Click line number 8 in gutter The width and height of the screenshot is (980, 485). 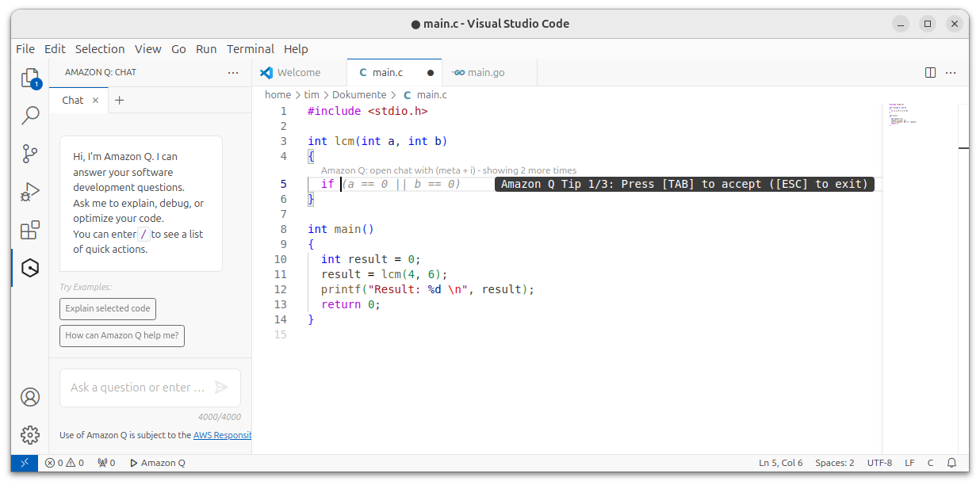283,229
